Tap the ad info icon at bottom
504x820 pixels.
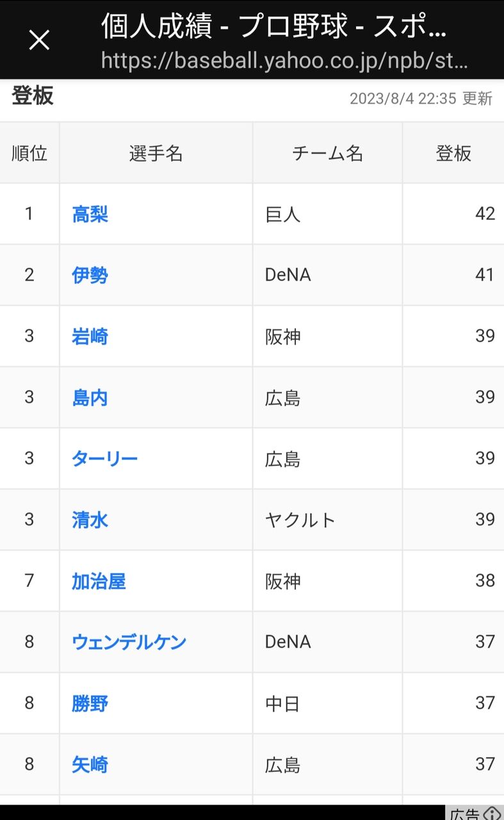coord(492,814)
